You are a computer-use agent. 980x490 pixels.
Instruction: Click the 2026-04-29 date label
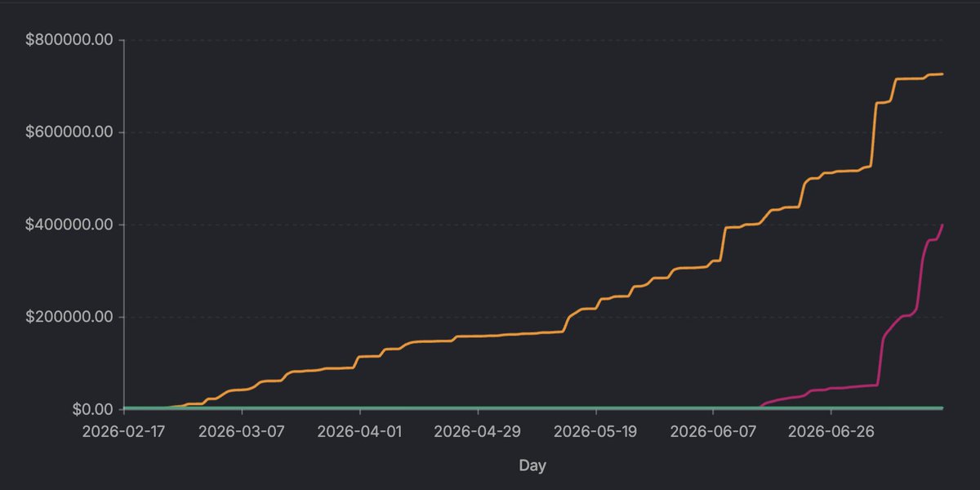pyautogui.click(x=478, y=430)
